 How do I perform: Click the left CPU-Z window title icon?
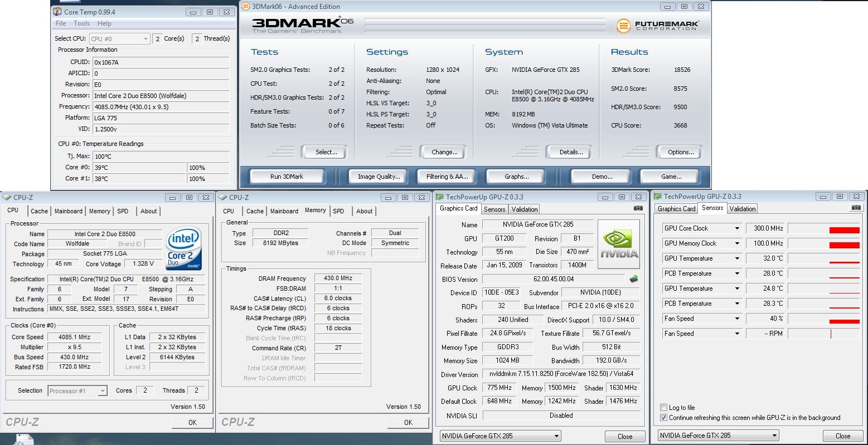point(7,197)
